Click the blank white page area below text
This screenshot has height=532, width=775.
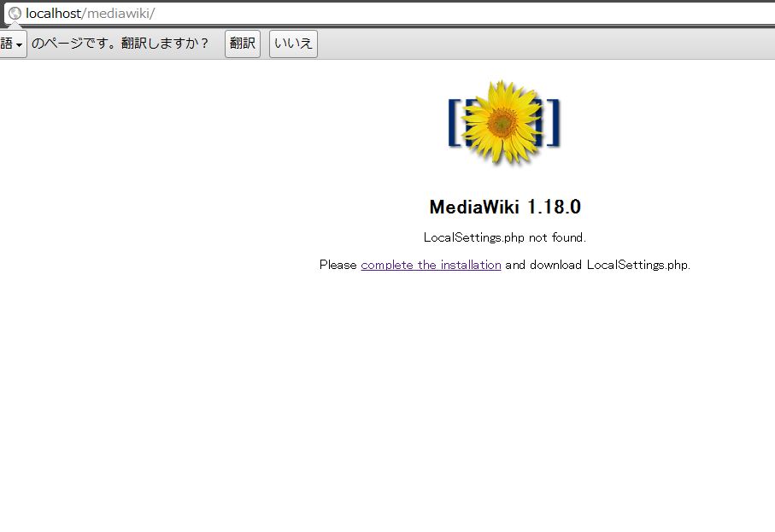pyautogui.click(x=388, y=400)
